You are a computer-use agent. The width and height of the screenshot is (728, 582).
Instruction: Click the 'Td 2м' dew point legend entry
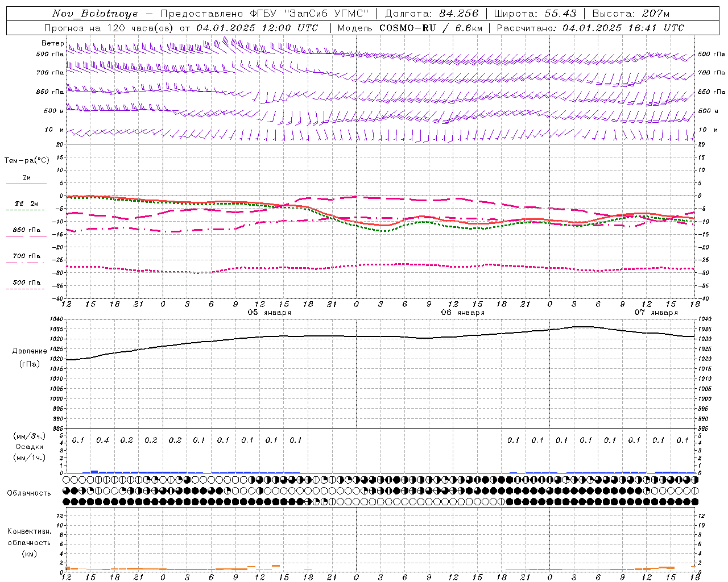(27, 203)
